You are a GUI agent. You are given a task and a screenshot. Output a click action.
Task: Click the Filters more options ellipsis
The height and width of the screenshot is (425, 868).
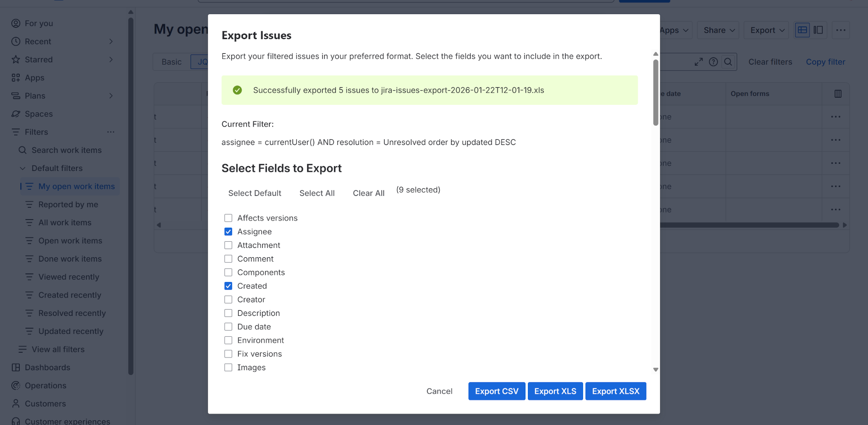(111, 132)
